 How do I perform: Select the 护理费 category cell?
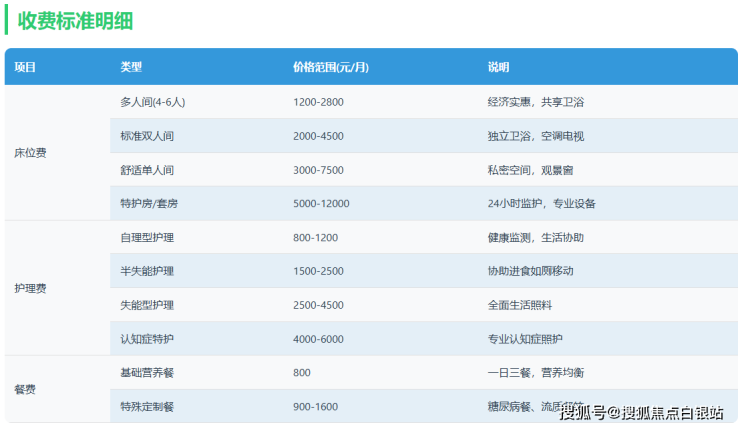[x=30, y=288]
